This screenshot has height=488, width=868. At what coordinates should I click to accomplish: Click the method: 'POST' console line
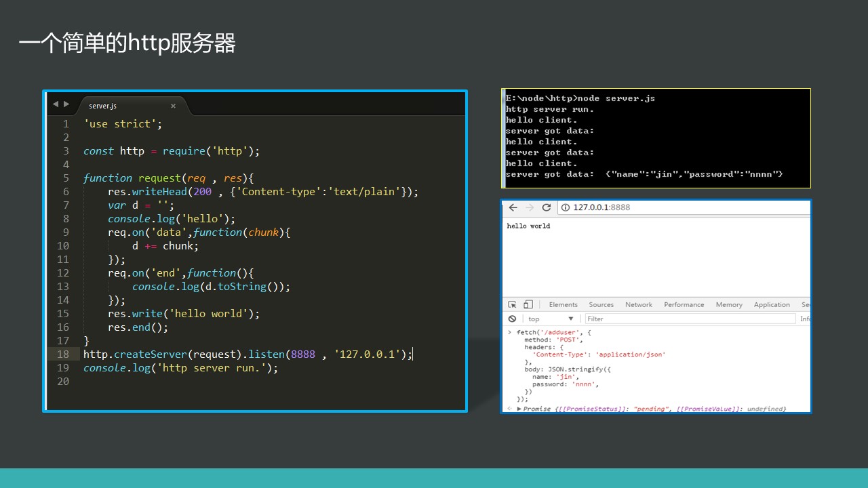pyautogui.click(x=553, y=340)
